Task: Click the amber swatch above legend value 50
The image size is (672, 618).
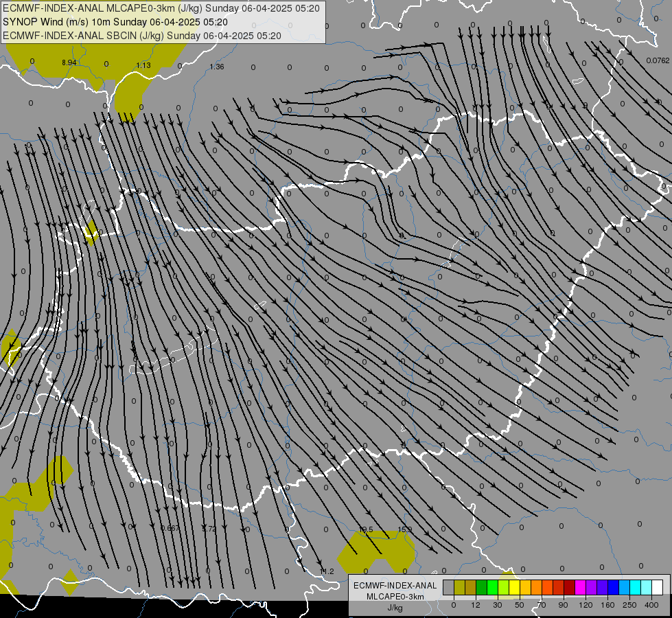Action: pos(525,587)
